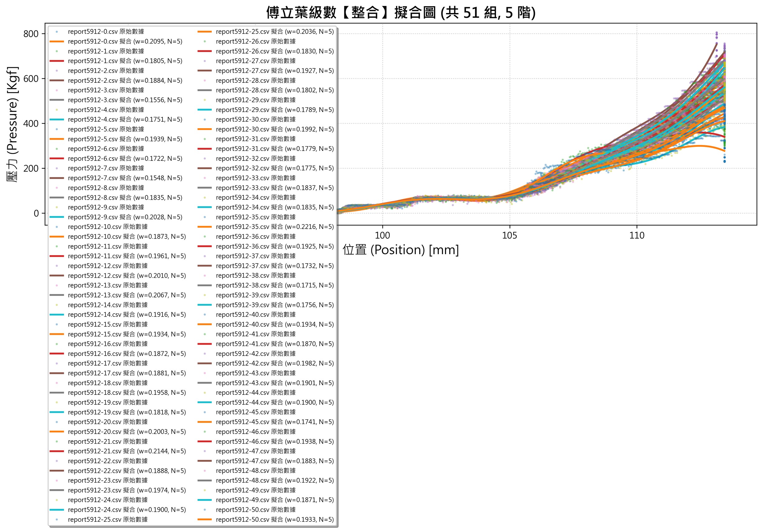This screenshot has height=532, width=763.
Task: Click legend entry report5912-3.csv 擬合 (w=0.1556)
Action: (x=125, y=100)
